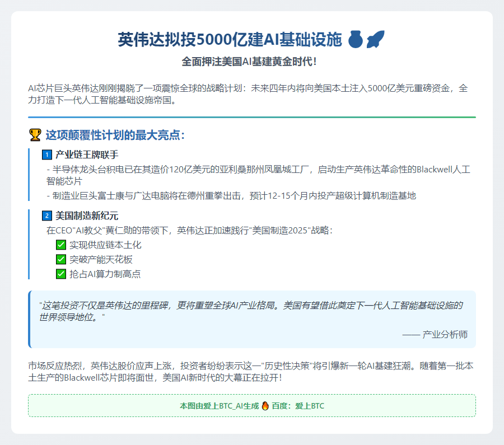Click list item text 抢占AI算力制高点
Screen dimensions: 504x445
(105, 274)
